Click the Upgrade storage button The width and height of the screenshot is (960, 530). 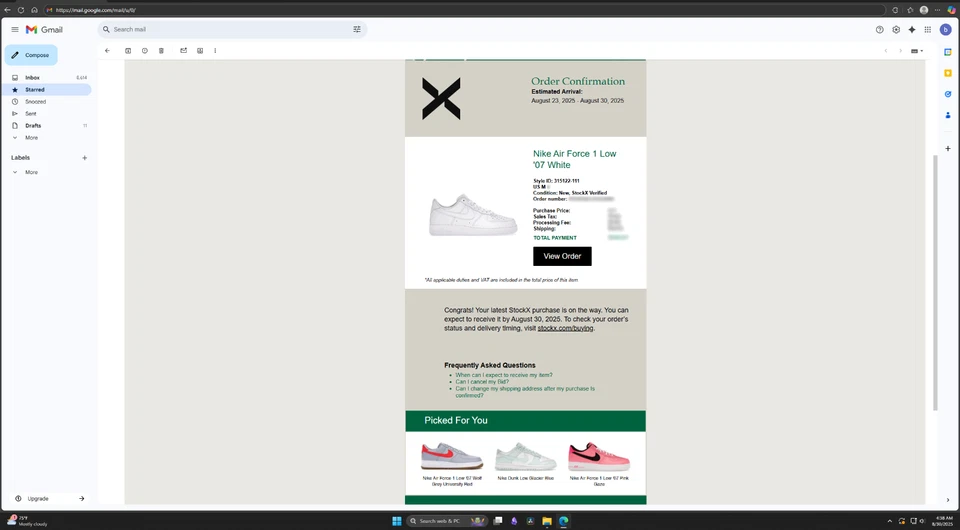(50, 499)
